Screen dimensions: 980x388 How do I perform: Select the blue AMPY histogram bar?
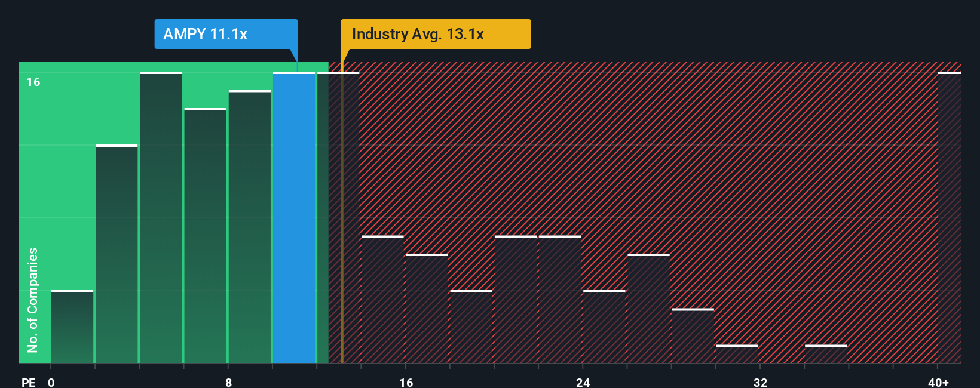point(294,217)
